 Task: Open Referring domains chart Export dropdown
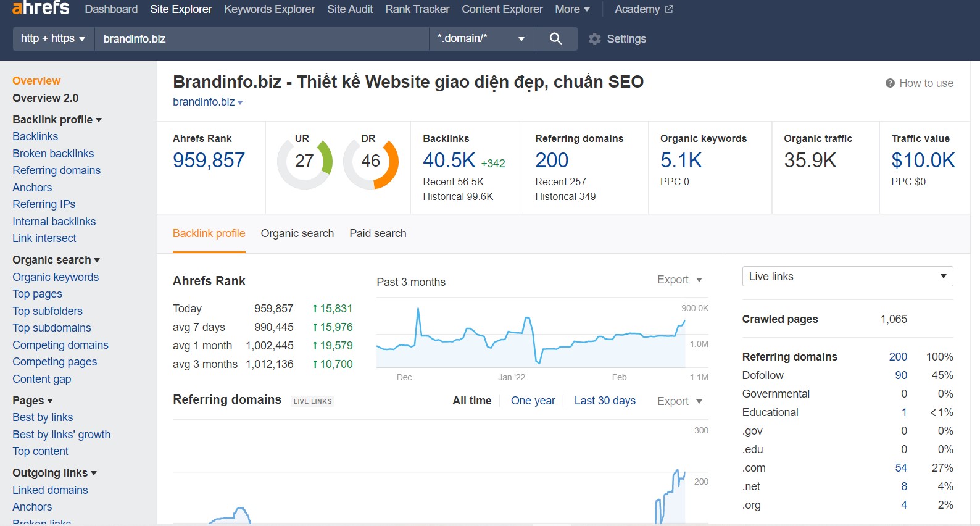[x=679, y=401]
